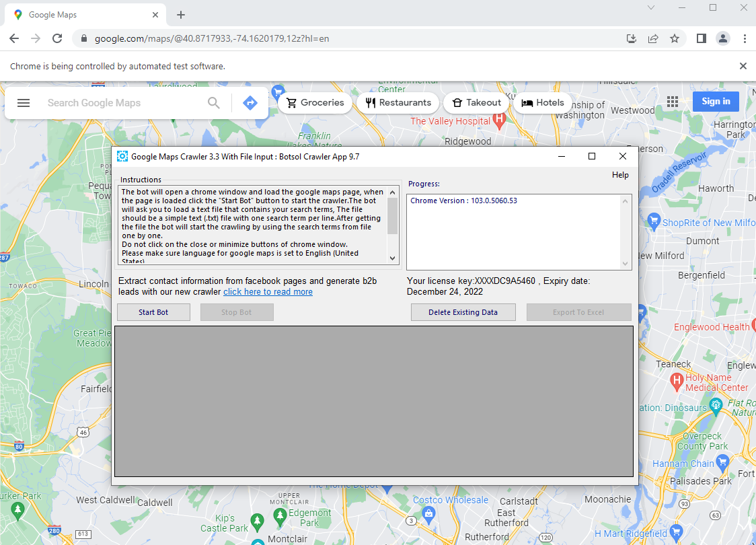Screen dimensions: 756x545
Task: Click the Chrome address bar URL
Action: pyautogui.click(x=212, y=38)
